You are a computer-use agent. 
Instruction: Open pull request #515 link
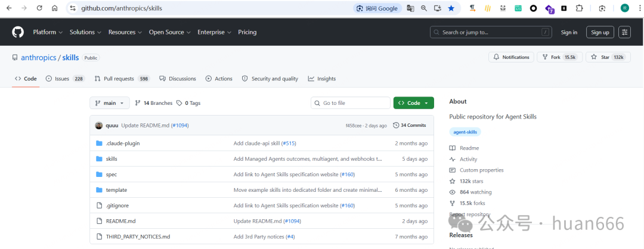[x=289, y=143]
